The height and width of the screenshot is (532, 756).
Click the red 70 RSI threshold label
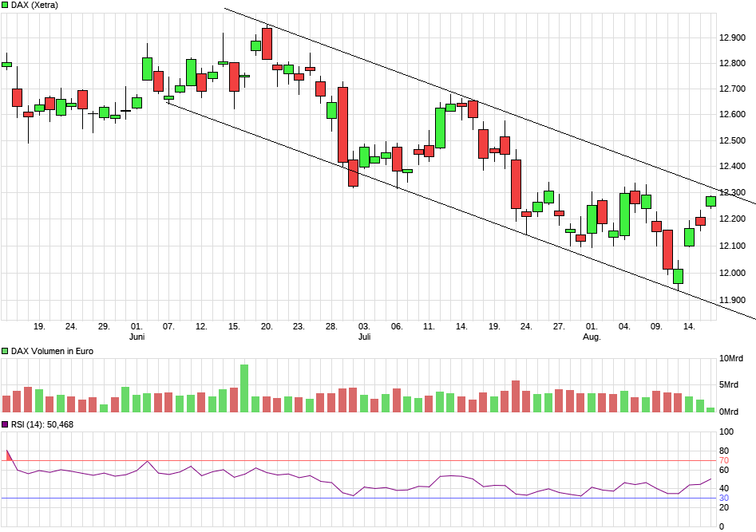tap(724, 461)
